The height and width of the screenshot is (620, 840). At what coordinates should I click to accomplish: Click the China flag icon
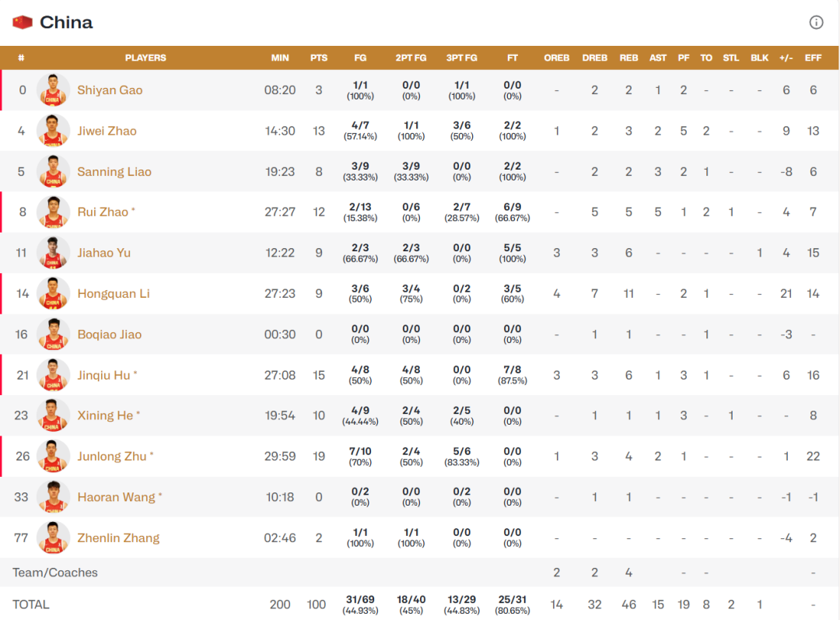pyautogui.click(x=23, y=22)
